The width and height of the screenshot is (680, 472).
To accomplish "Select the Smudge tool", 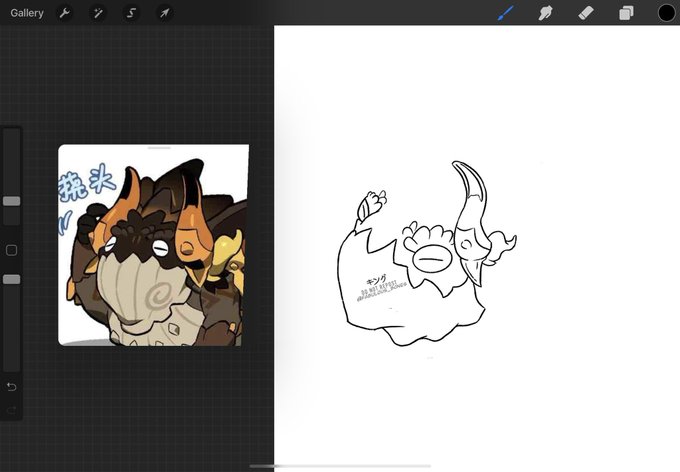I will click(545, 13).
